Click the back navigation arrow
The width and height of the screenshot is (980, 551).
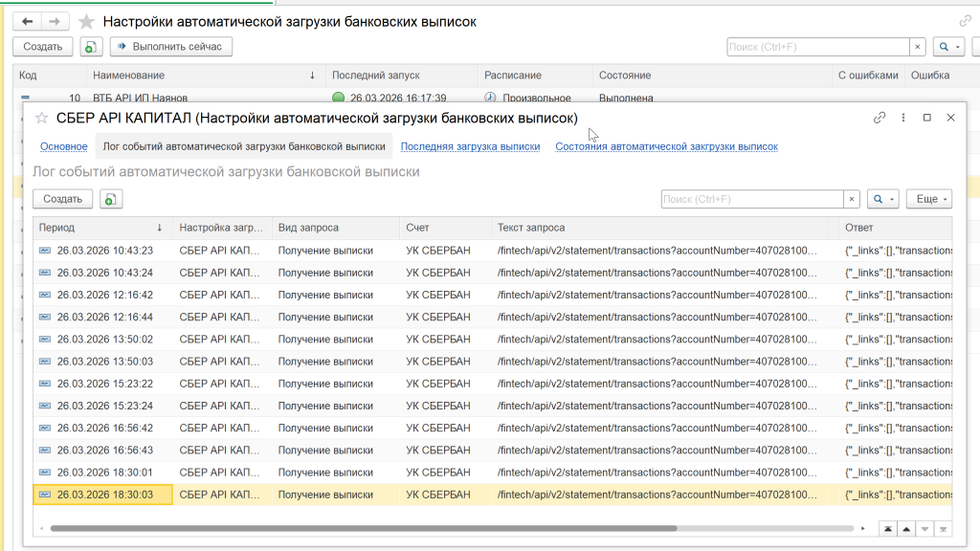[x=27, y=21]
